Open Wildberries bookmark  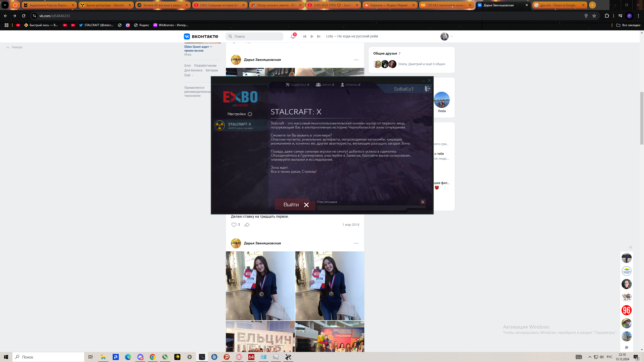(171, 25)
